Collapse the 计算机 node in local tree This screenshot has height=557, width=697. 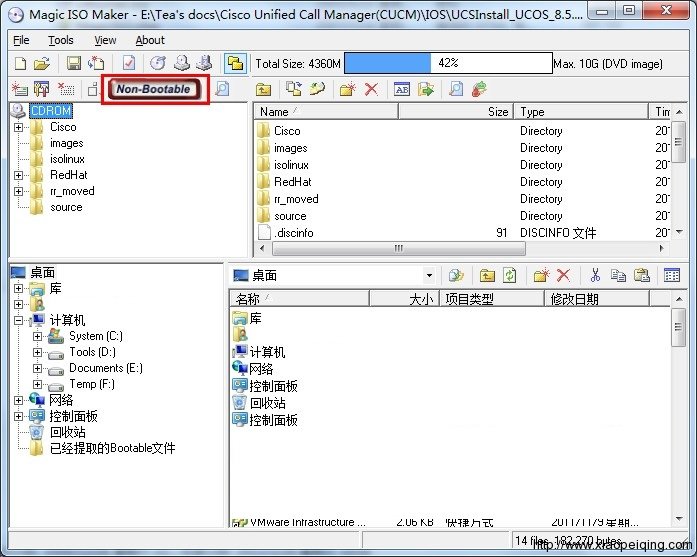click(x=18, y=321)
